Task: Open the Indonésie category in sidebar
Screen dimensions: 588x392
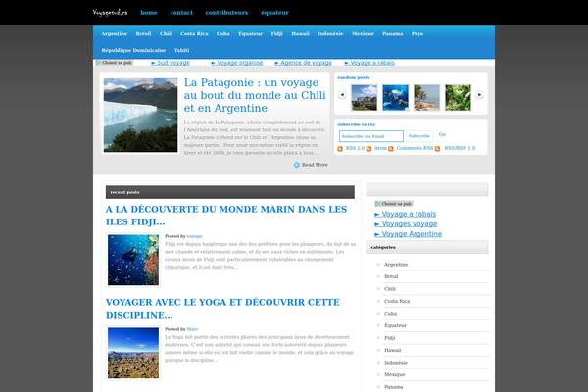Action: [396, 363]
